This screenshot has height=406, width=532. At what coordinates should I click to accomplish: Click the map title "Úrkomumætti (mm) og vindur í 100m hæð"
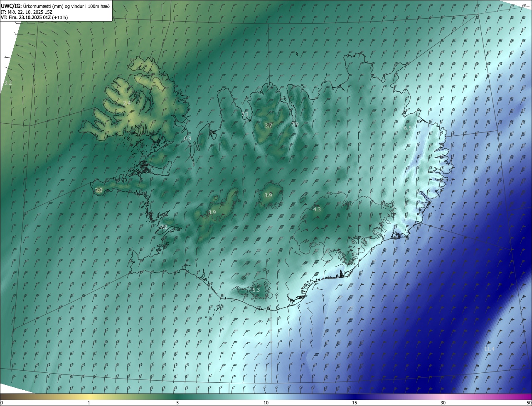click(x=66, y=6)
